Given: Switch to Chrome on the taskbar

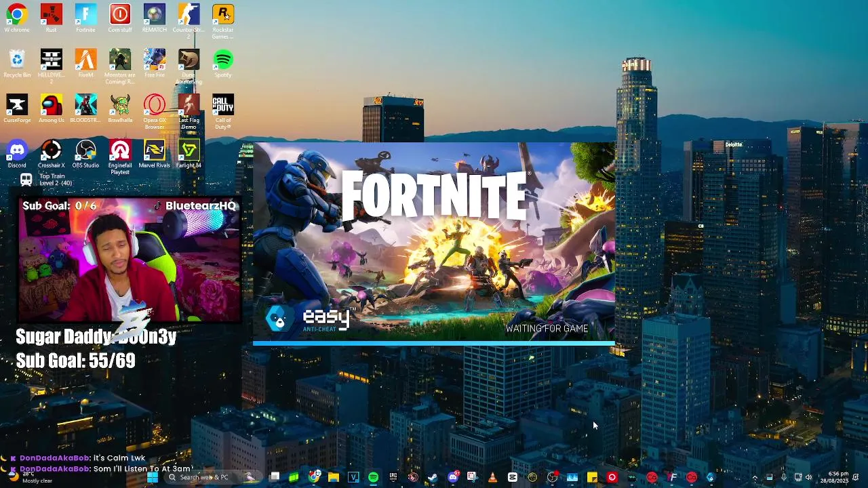Looking at the screenshot, I should (x=314, y=477).
